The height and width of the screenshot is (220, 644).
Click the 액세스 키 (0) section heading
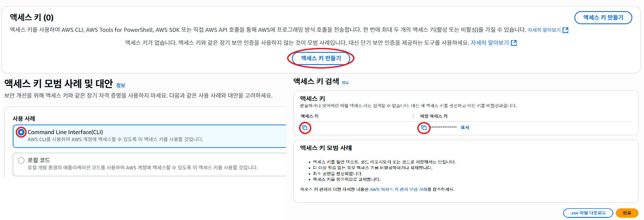tap(32, 17)
